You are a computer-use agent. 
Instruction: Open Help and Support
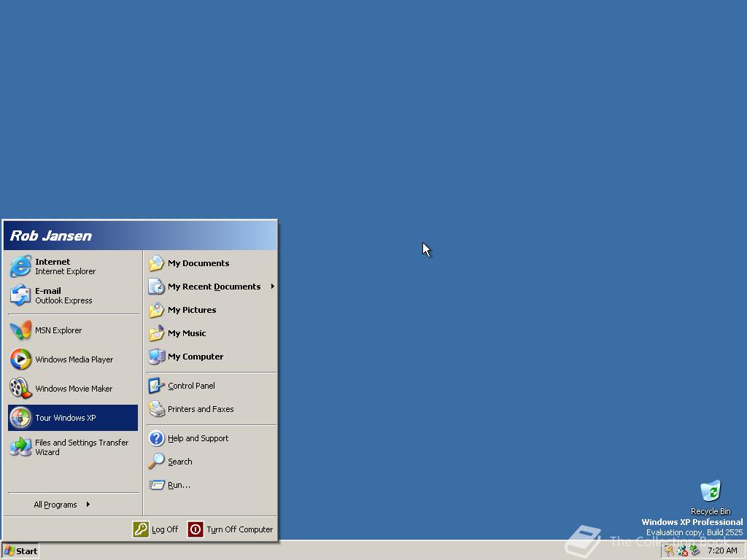coord(212,438)
